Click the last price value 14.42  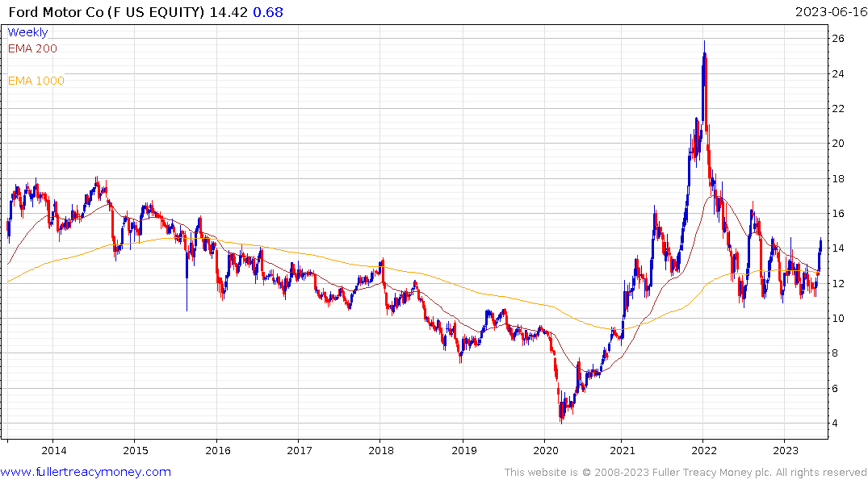point(229,12)
